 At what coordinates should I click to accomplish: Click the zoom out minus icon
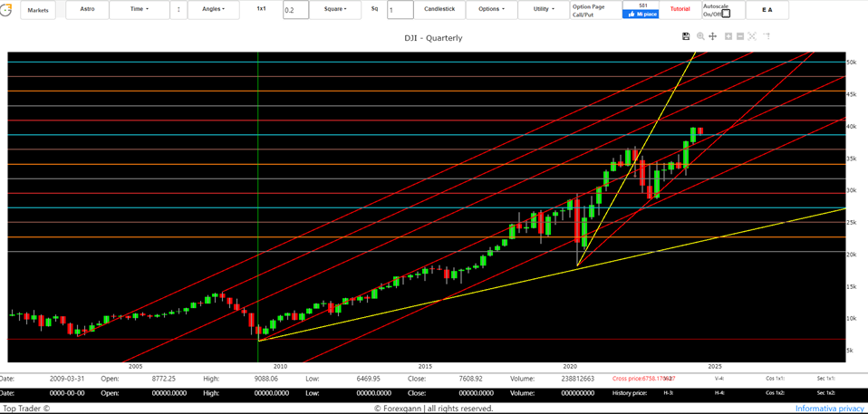tap(740, 36)
